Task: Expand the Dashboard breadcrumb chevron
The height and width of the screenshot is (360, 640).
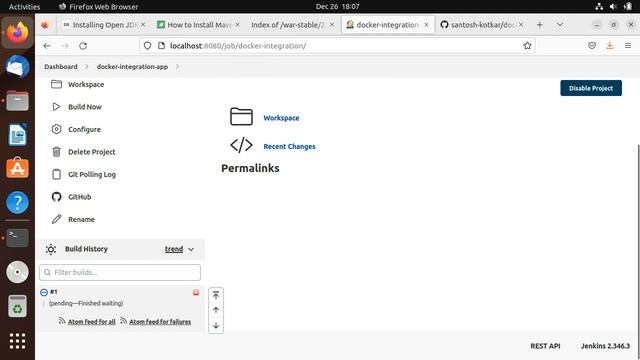Action: [x=87, y=67]
